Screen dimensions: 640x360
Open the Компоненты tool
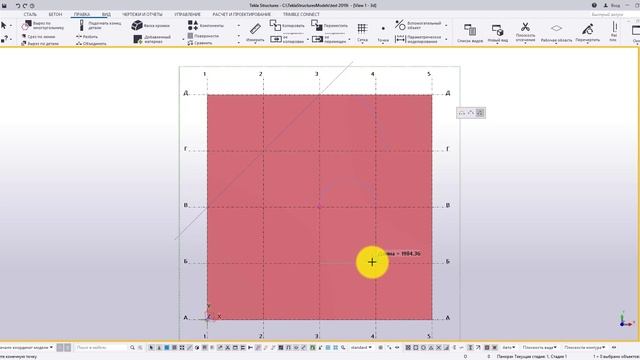click(206, 25)
